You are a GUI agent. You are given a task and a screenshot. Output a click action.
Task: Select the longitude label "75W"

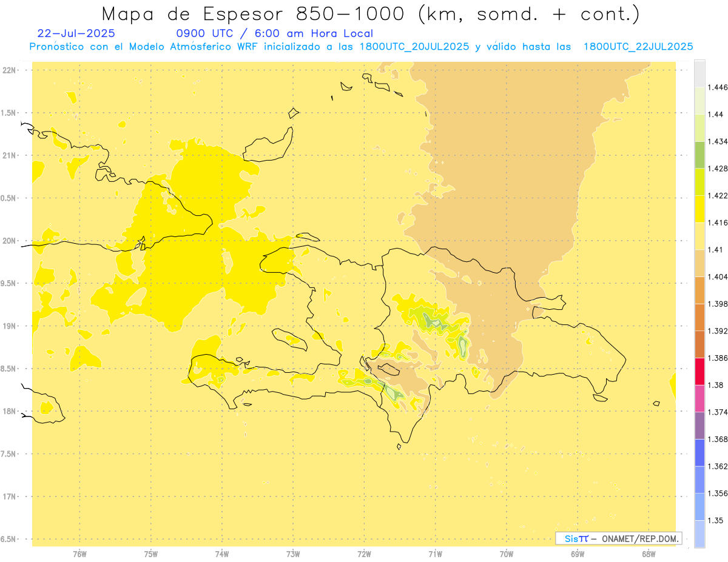tap(151, 554)
